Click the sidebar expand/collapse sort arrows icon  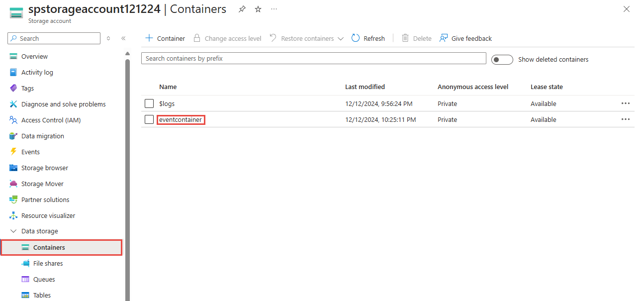point(108,38)
